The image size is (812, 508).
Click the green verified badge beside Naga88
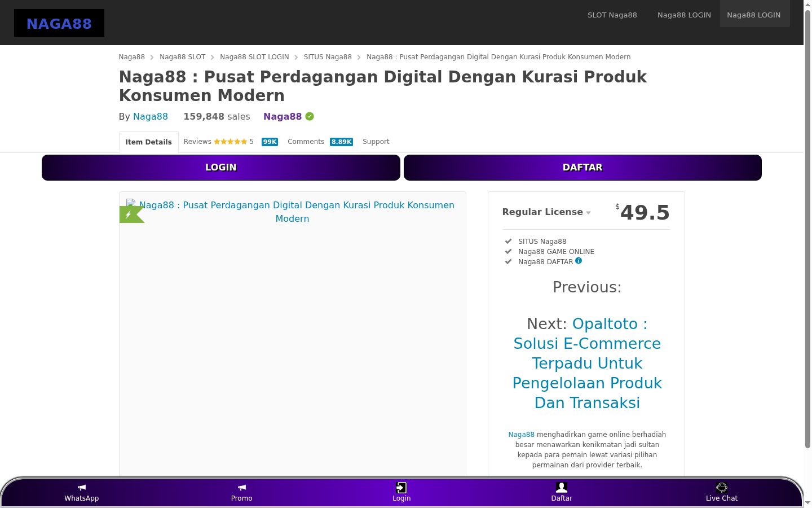click(310, 116)
